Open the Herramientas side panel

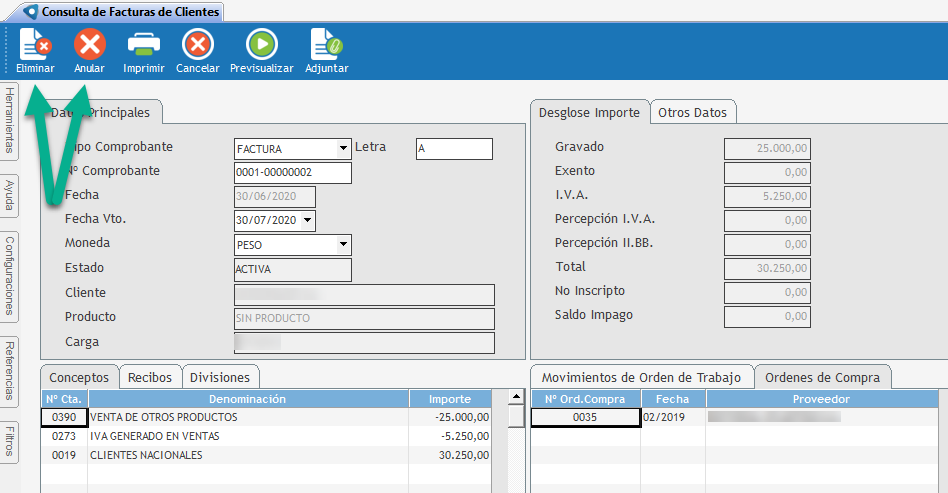[x=10, y=118]
